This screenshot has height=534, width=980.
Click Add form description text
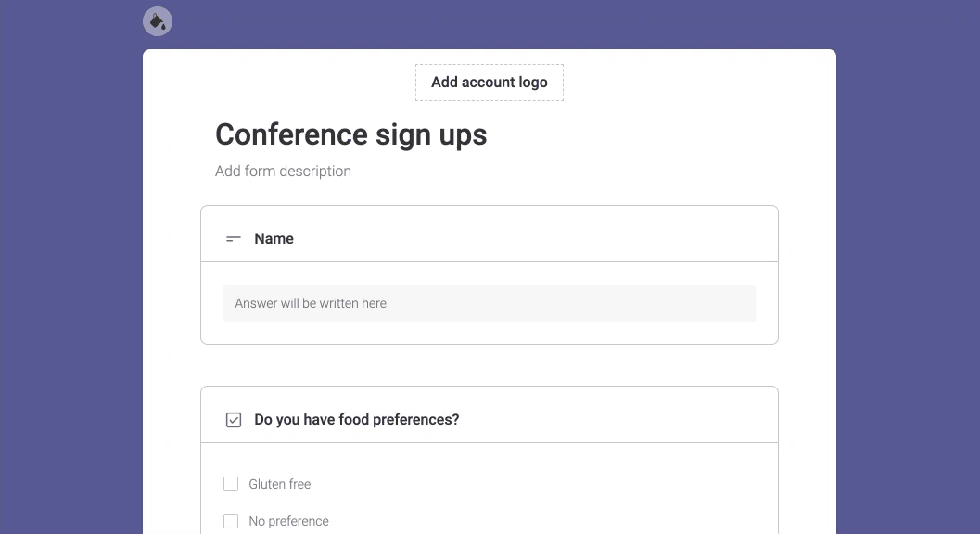pyautogui.click(x=283, y=171)
